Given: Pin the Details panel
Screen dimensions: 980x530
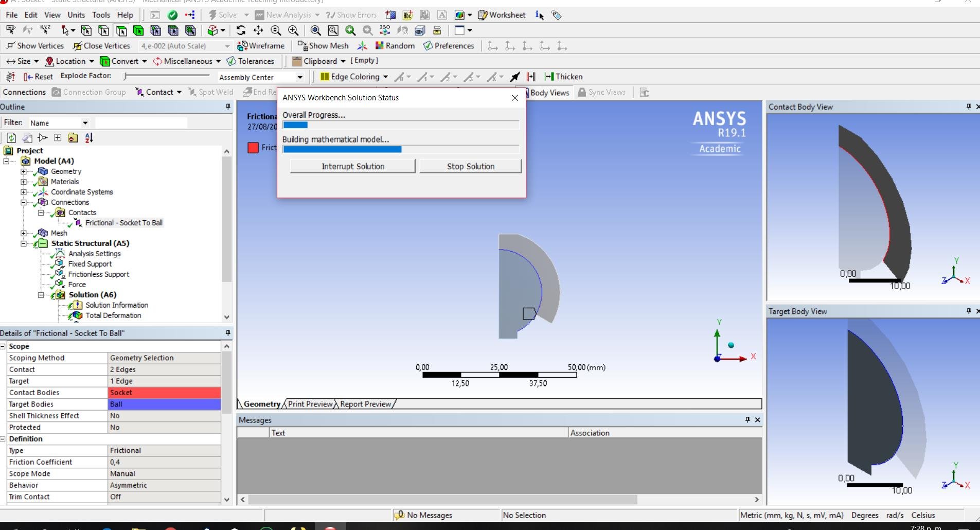Looking at the screenshot, I should [228, 333].
